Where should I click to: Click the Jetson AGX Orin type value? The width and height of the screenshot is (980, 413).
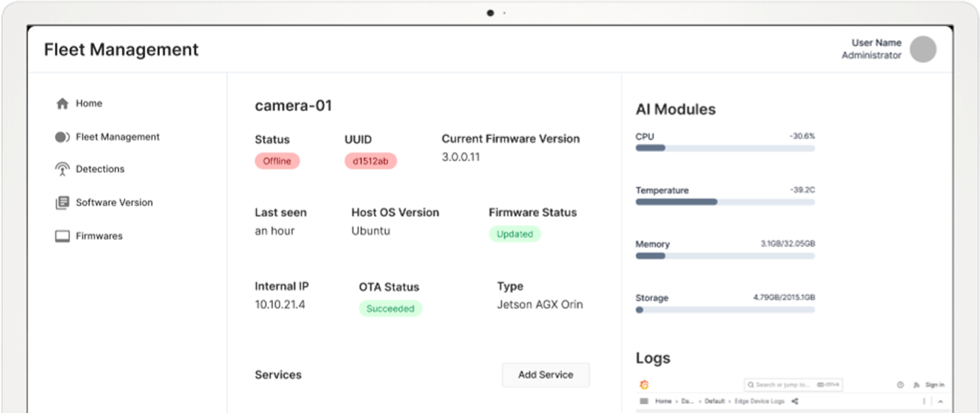click(x=540, y=305)
